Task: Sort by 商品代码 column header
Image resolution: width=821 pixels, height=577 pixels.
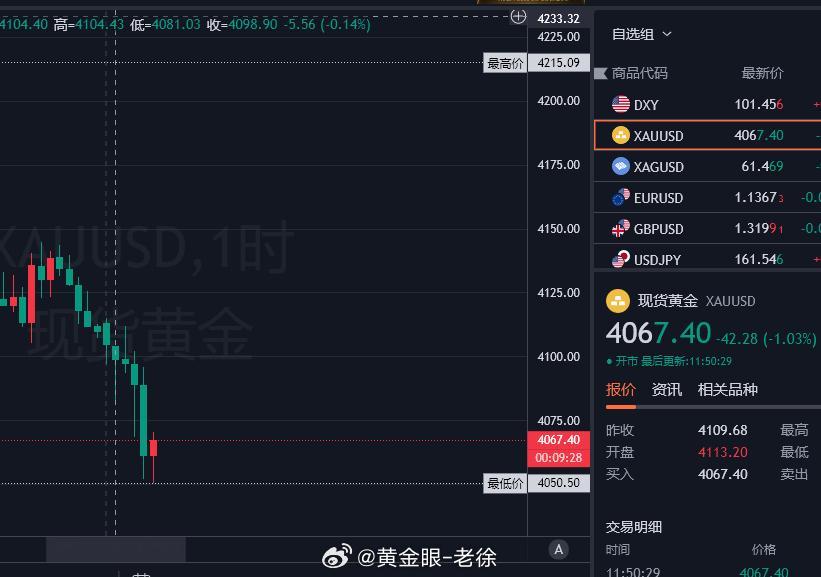Action: 639,73
